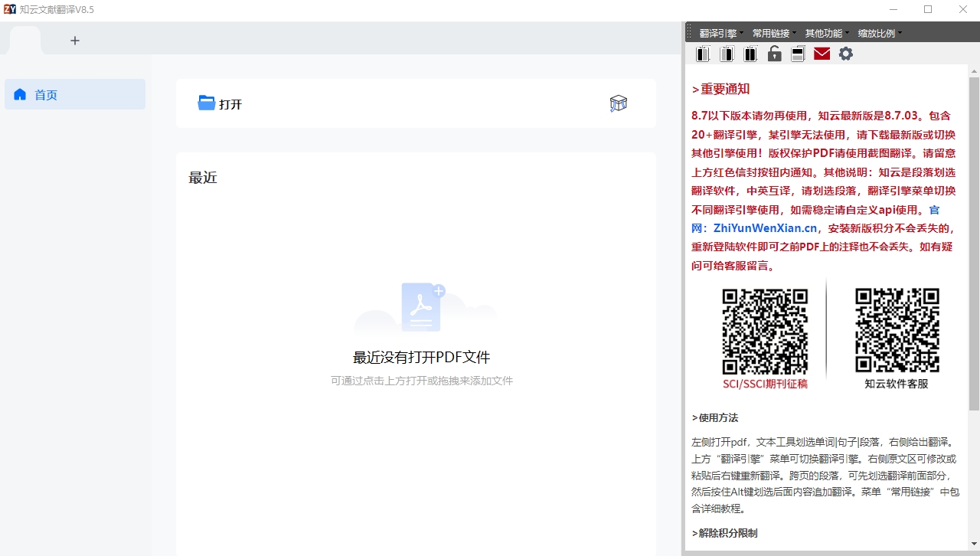
Task: Click the horizontal split layout icon
Action: coord(797,54)
